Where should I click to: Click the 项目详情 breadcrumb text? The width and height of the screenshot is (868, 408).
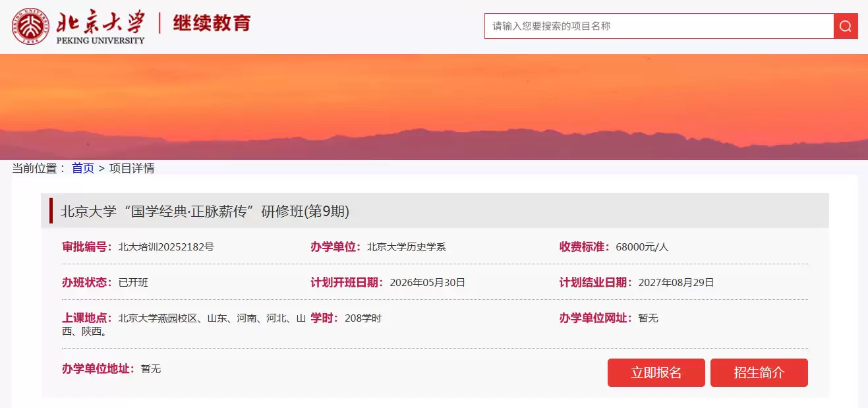point(132,168)
